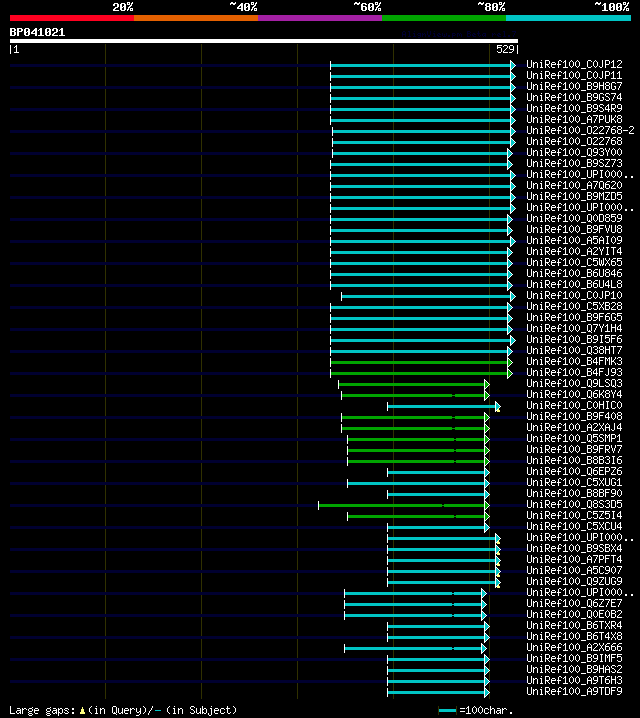Viewport: 640px width, 718px height.
Task: Choose the UniRef100_C5XCU4 hit
Action: pos(574,526)
